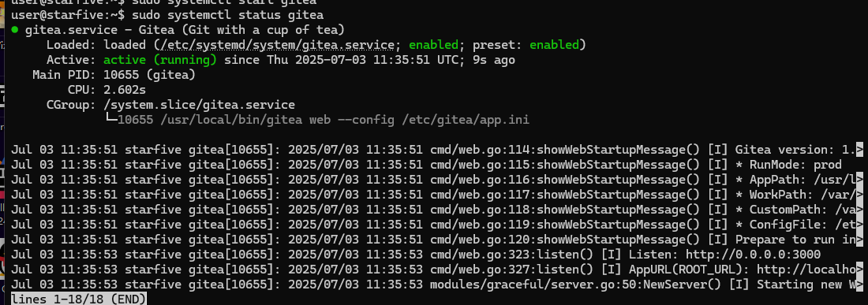Screen dimensions: 868x305
Task: Click the green 'active (running)' status text
Action: click(160, 60)
